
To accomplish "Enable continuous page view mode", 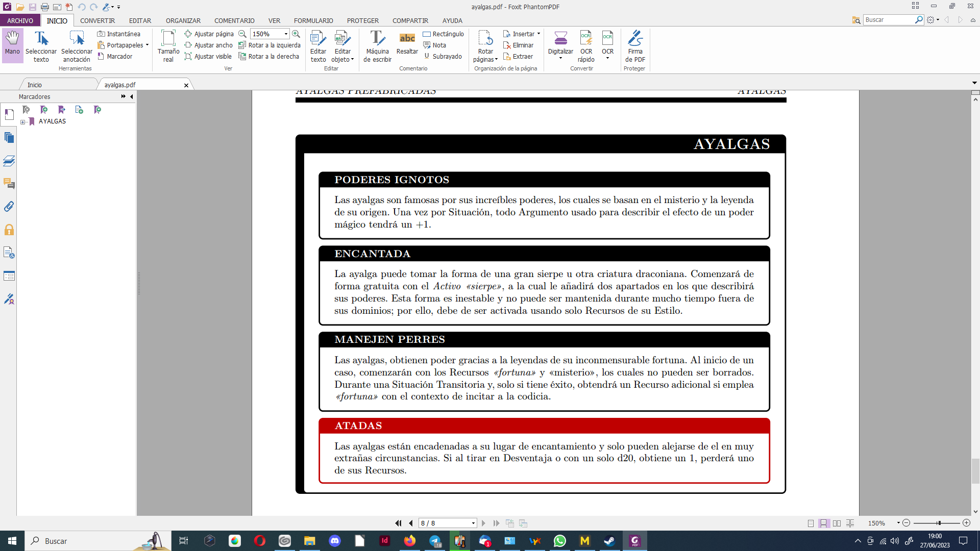I will (x=823, y=523).
